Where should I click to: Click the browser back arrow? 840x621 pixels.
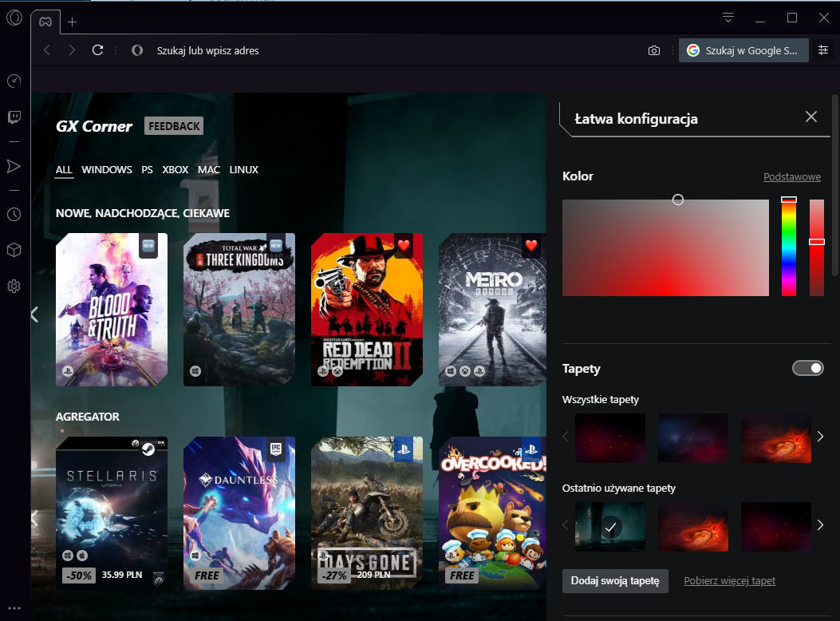click(47, 50)
